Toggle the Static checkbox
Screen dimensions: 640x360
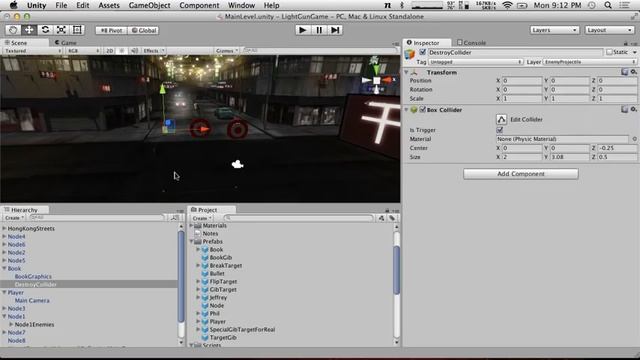coord(609,52)
